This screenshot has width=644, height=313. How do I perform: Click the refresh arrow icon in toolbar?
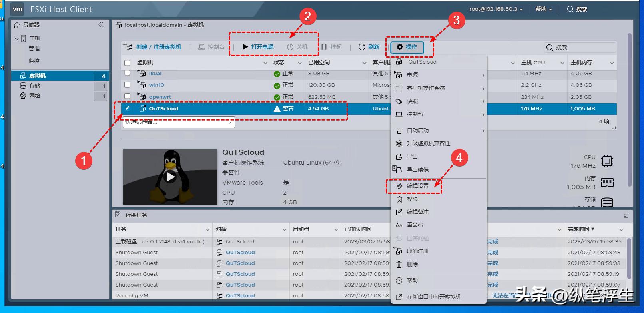(x=362, y=47)
